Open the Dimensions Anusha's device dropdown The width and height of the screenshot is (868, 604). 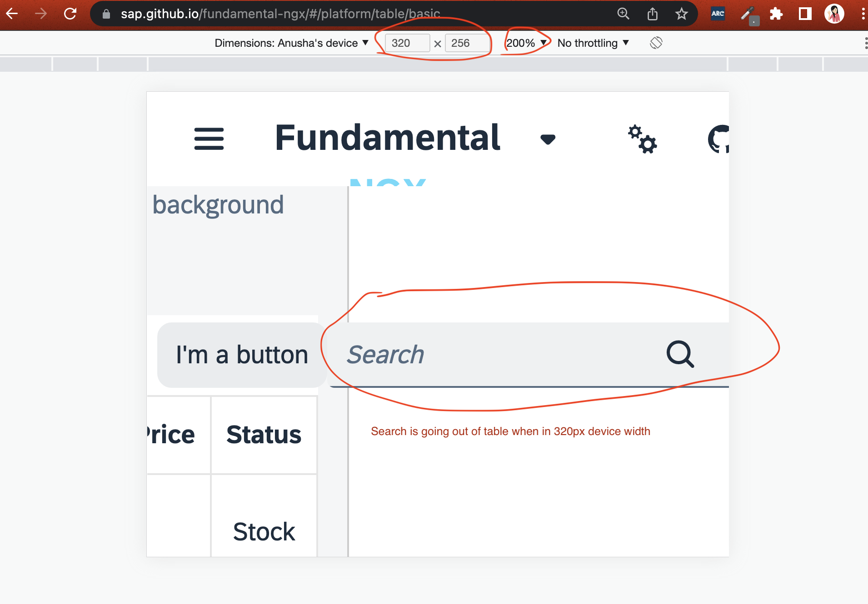pyautogui.click(x=291, y=43)
